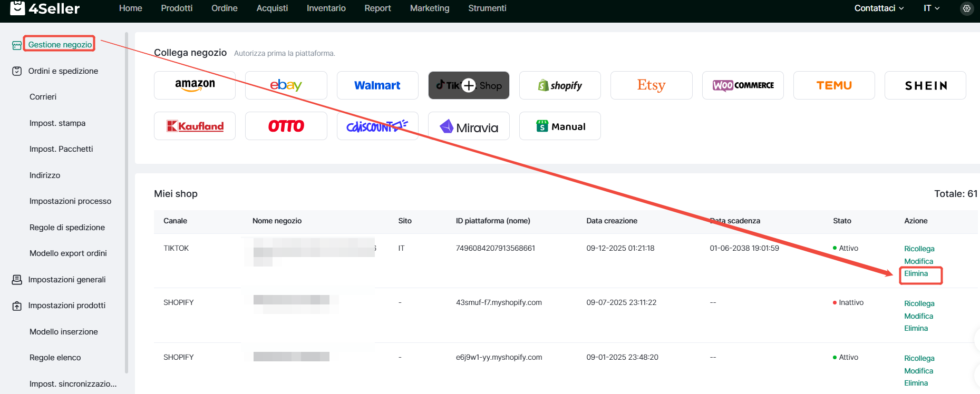Click the Impostazioni generali sidebar icon
This screenshot has height=394, width=980.
(17, 280)
